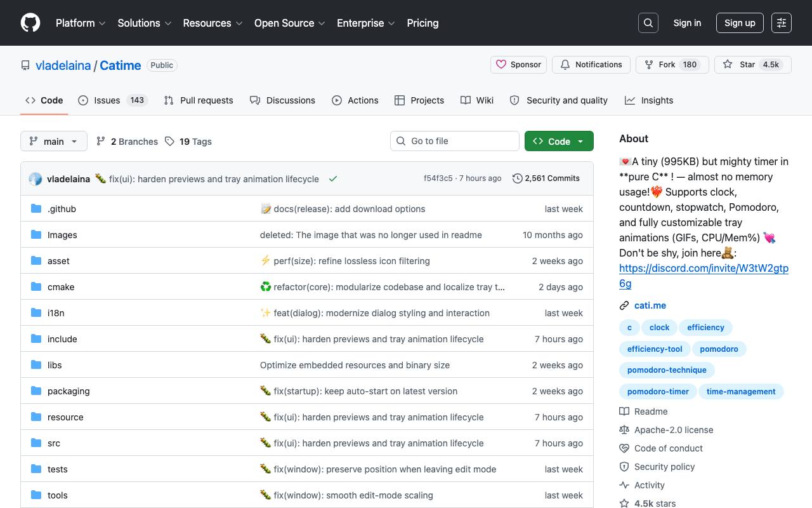
Task: Open the Insights tab
Action: point(649,100)
